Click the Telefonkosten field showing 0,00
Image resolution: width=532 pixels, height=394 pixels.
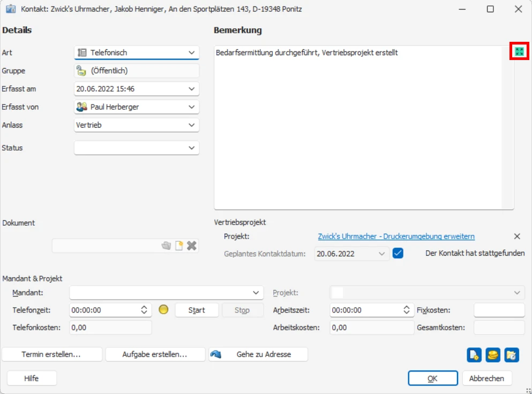pos(110,328)
